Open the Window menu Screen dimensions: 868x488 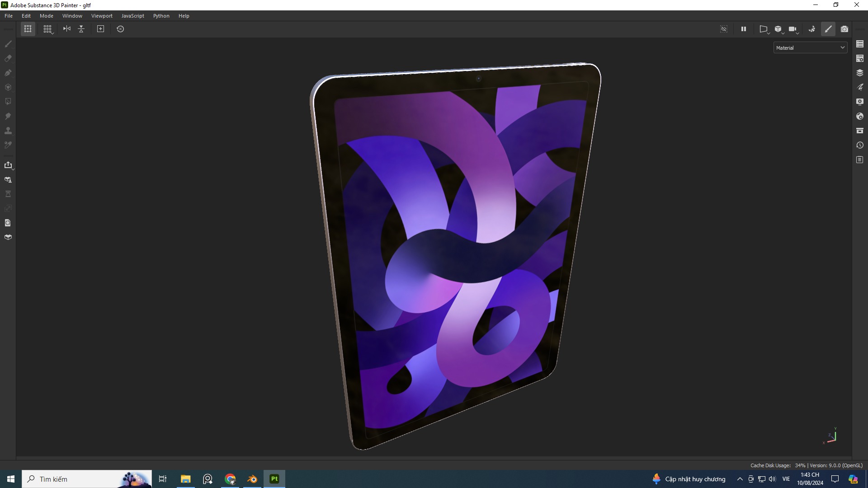point(72,16)
